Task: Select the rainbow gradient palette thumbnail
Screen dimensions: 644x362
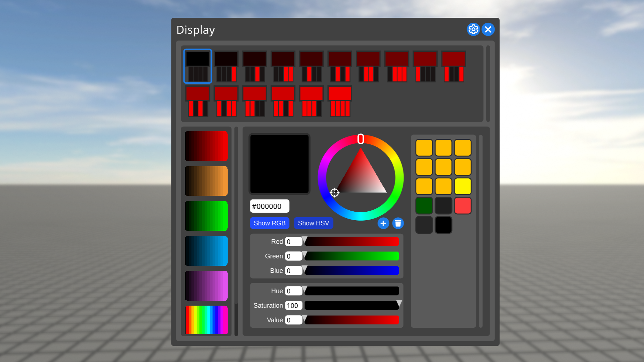Action: (x=206, y=320)
